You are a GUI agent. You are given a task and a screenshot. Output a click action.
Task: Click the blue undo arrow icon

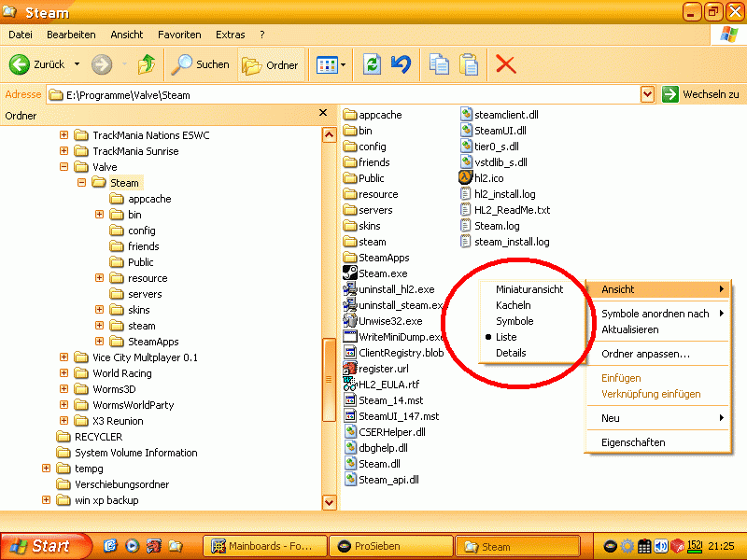click(x=401, y=64)
